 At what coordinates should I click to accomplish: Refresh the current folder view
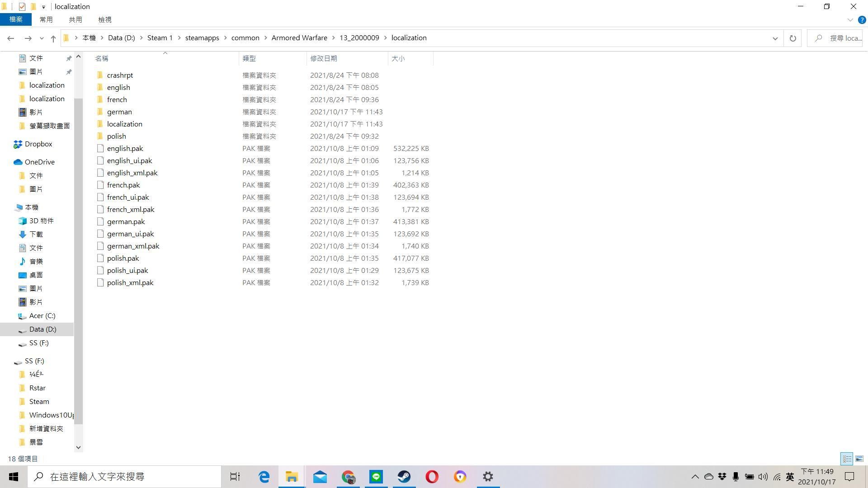tap(793, 38)
